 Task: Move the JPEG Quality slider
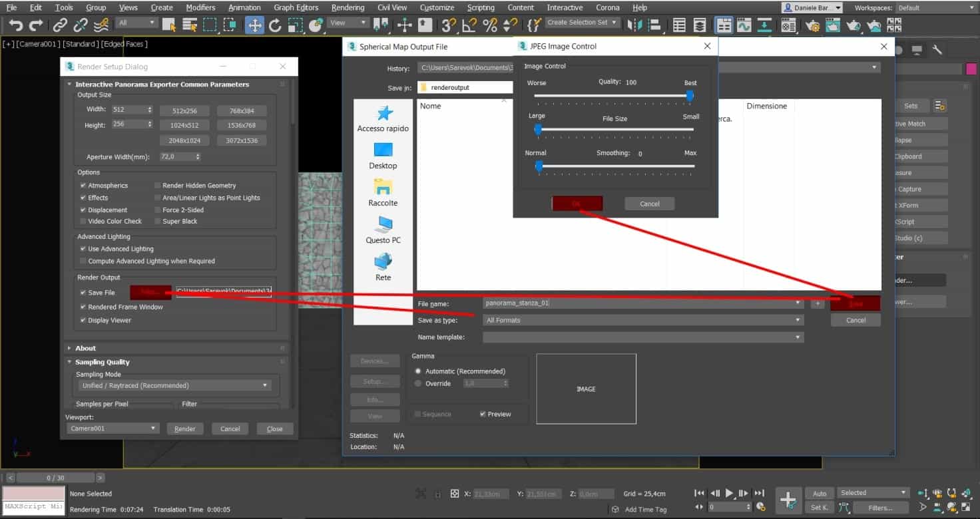(690, 96)
